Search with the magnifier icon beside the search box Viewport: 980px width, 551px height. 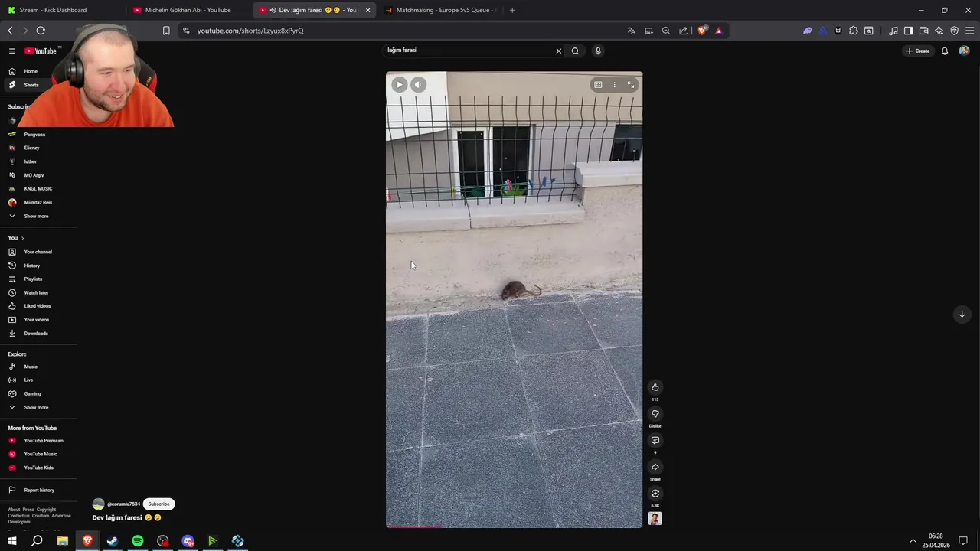tap(575, 51)
